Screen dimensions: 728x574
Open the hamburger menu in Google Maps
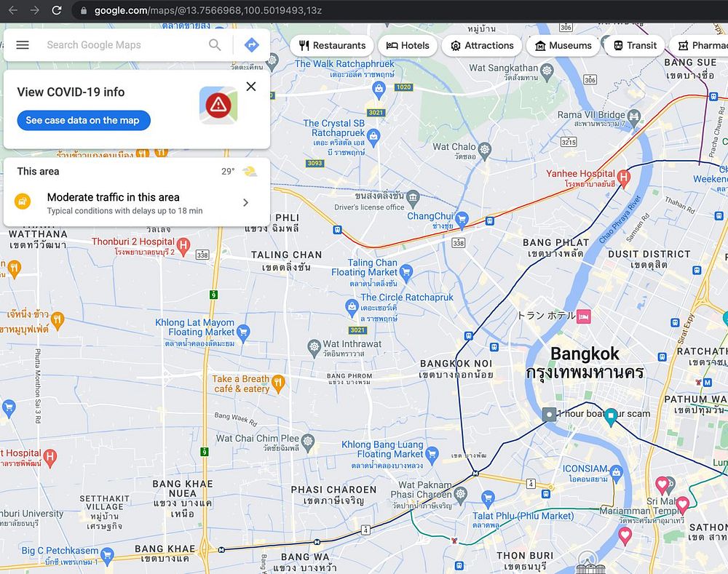tap(23, 45)
